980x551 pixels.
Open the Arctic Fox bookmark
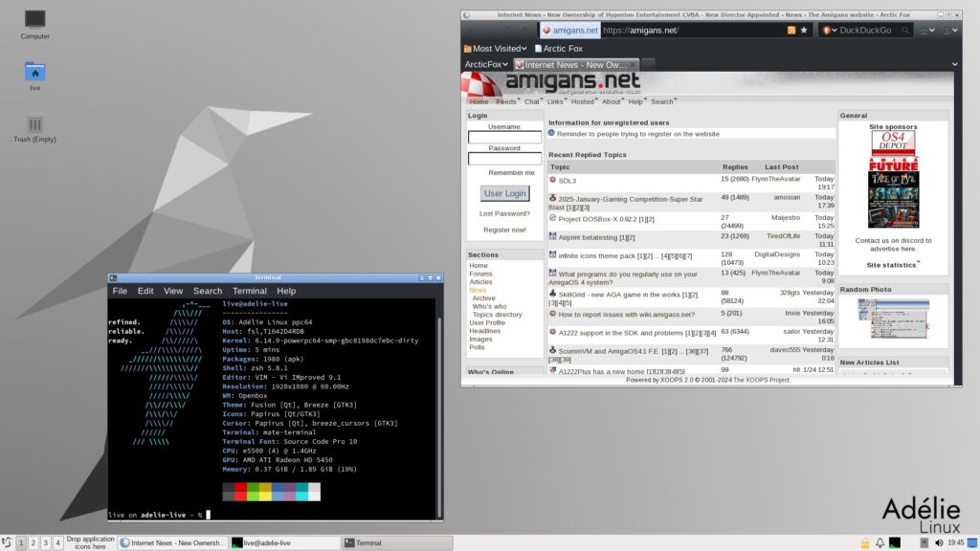point(558,48)
